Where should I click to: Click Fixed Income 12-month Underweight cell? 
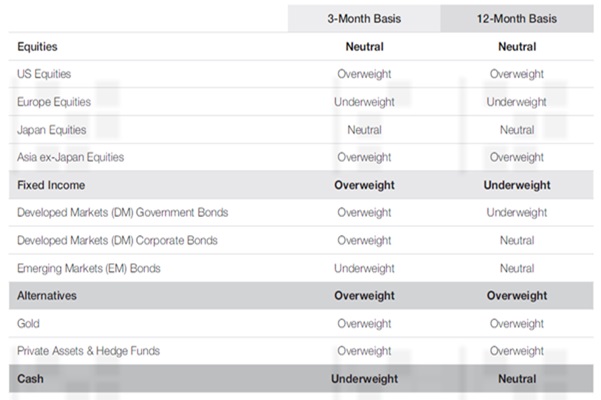517,185
